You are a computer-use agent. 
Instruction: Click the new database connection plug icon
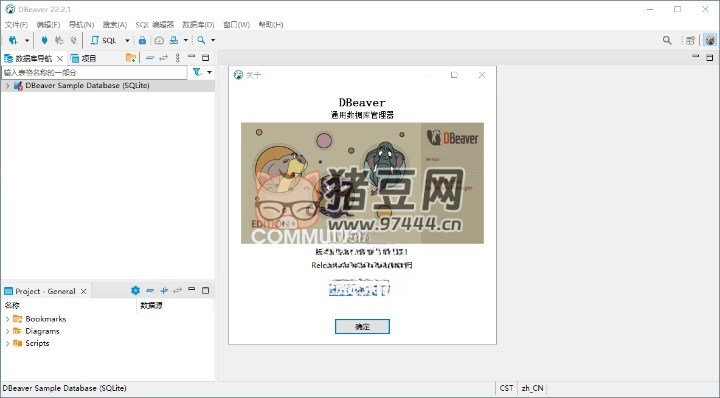point(13,40)
